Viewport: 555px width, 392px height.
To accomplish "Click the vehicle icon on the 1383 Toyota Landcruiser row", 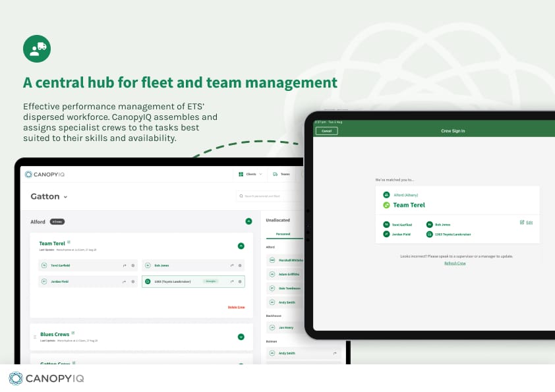I will (148, 281).
